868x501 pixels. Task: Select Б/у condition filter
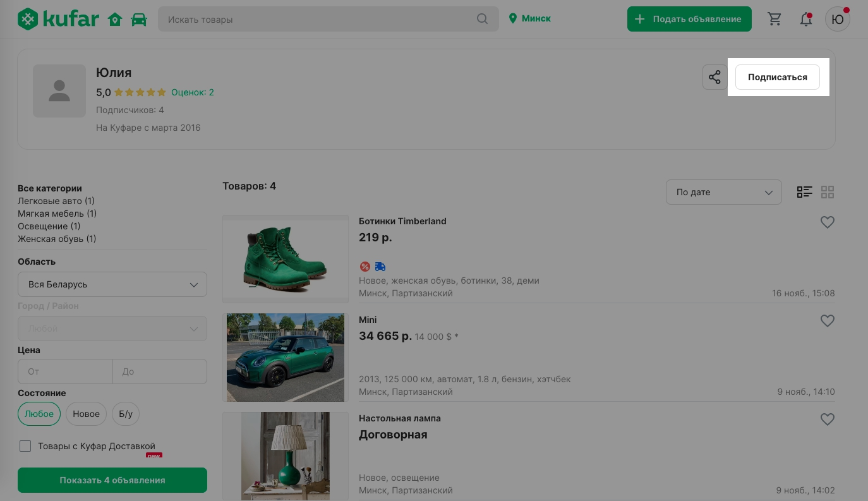pos(126,414)
